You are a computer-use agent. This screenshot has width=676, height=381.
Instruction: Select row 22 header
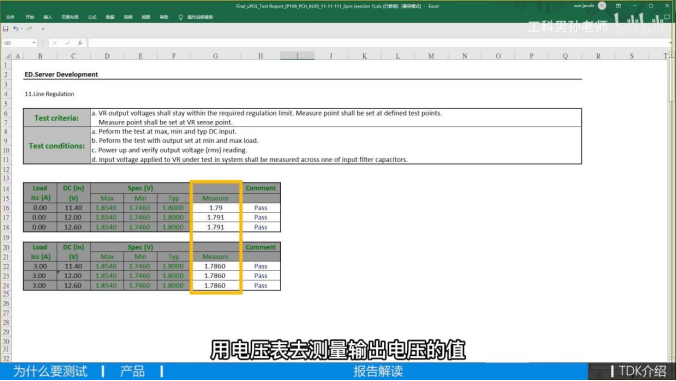(x=6, y=266)
